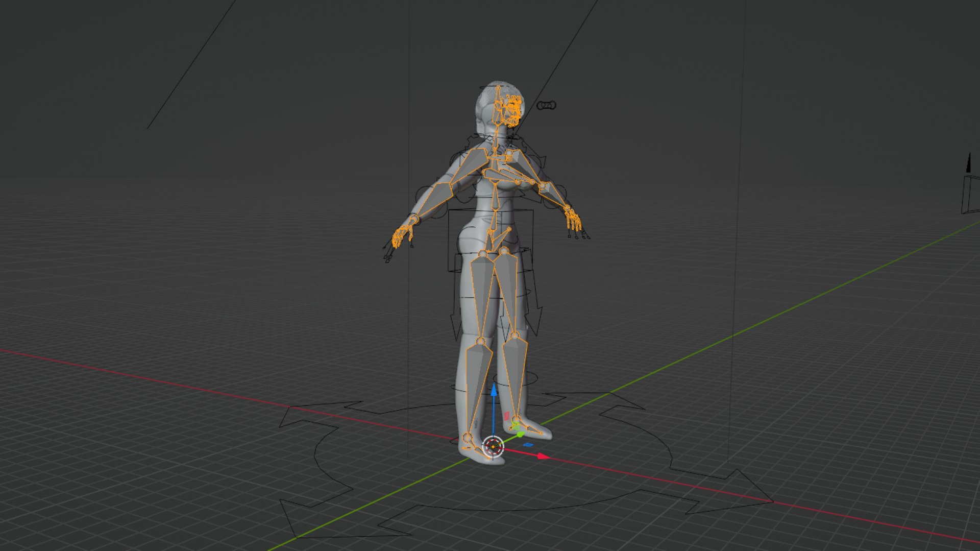
Task: Select the eye target control widget beside head
Action: [547, 106]
